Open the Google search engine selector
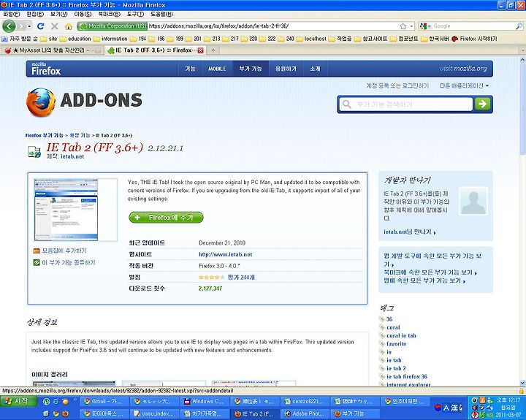The height and width of the screenshot is (420, 526). (425, 26)
